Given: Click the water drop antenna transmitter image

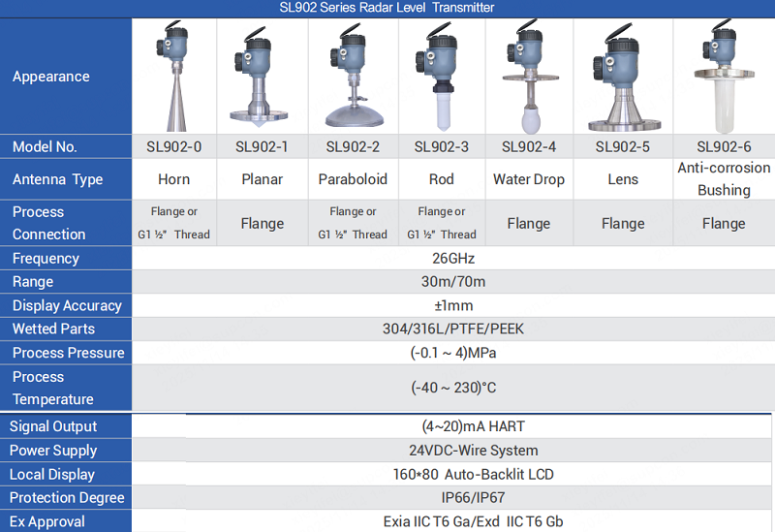Looking at the screenshot, I should click(528, 78).
